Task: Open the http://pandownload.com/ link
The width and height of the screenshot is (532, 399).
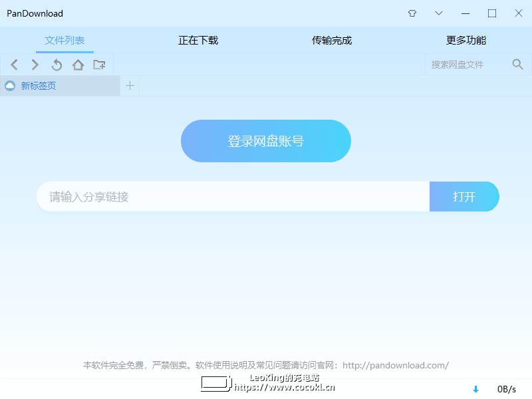Action: tap(396, 365)
